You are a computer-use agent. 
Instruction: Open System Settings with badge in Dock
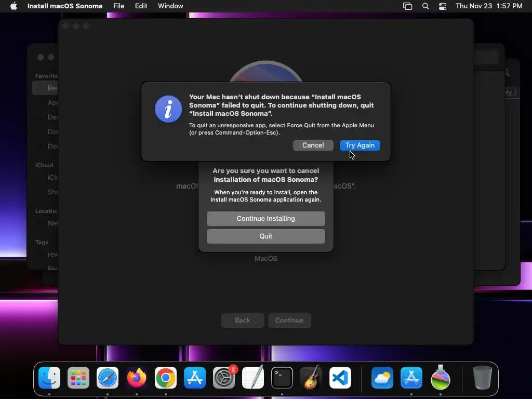click(224, 378)
